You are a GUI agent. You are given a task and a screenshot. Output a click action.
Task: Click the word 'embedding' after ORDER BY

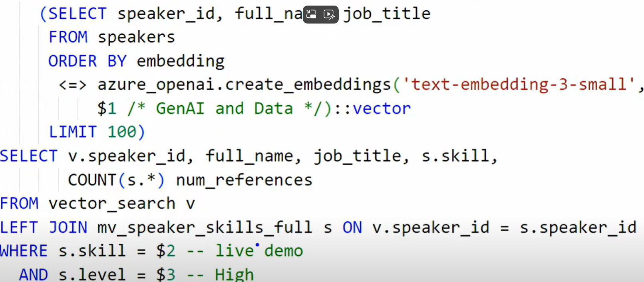coord(181,61)
